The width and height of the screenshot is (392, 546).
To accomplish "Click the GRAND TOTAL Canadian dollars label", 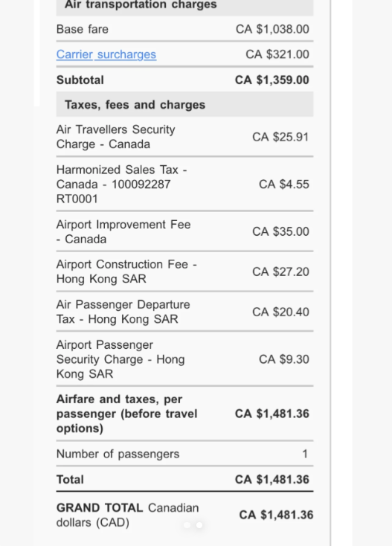I will pyautogui.click(x=128, y=515).
